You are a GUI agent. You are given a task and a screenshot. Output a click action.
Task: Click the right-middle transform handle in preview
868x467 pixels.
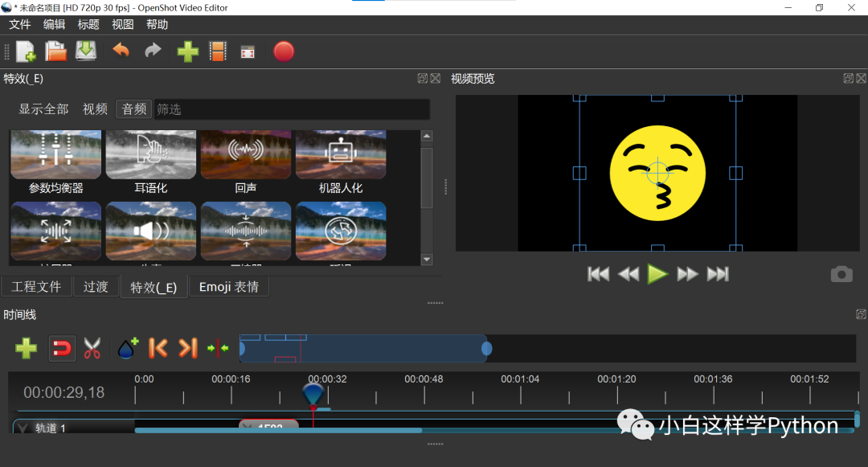[735, 173]
